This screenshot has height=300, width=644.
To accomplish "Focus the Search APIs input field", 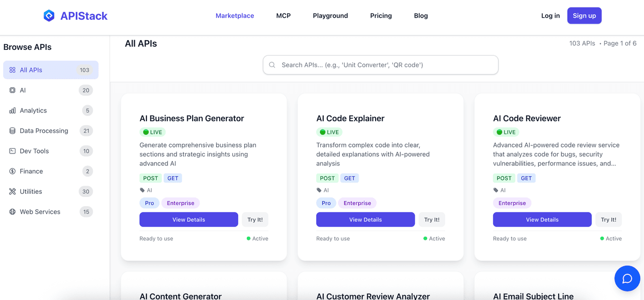I will 386,65.
